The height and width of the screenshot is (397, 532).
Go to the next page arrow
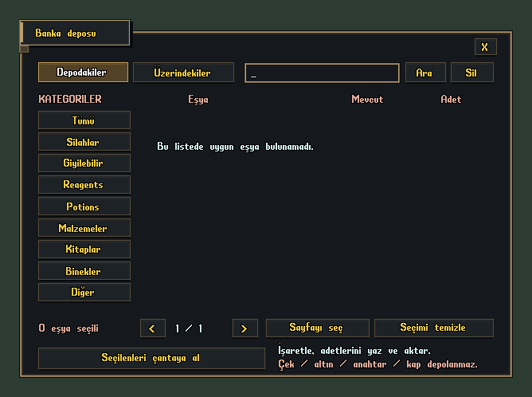coord(245,328)
